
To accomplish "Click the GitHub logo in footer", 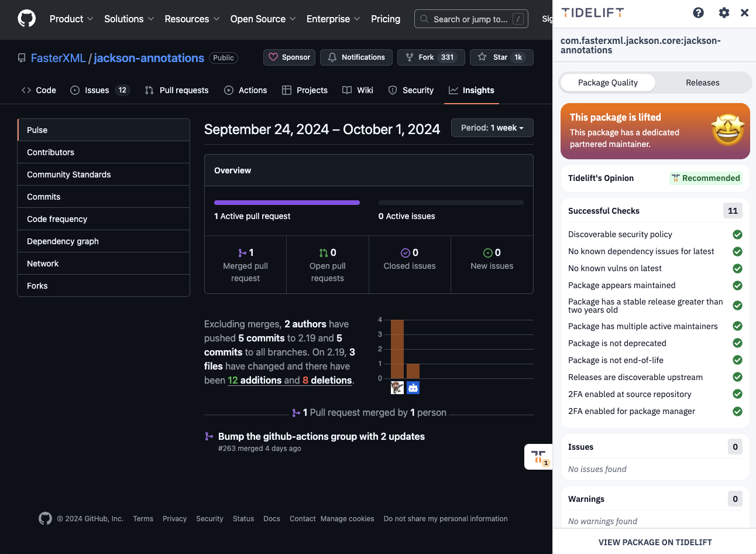I will pyautogui.click(x=45, y=518).
